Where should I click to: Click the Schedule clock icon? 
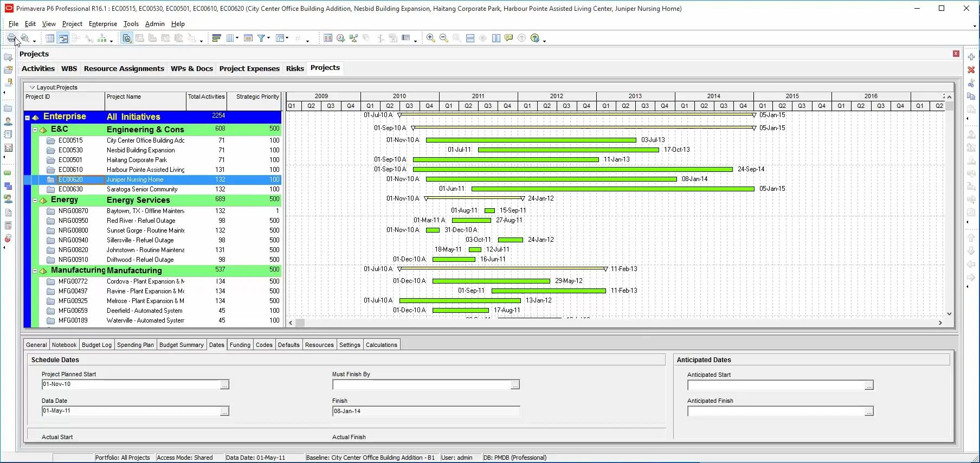click(x=340, y=38)
